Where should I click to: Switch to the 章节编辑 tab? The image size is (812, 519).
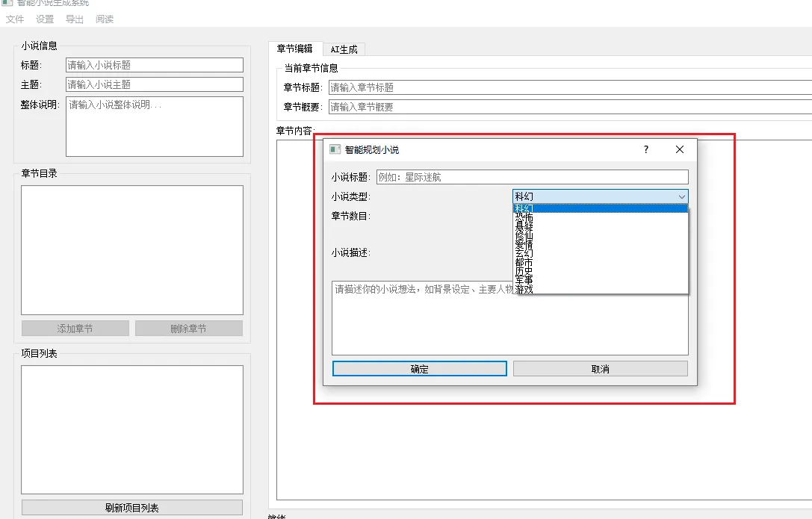(x=295, y=49)
